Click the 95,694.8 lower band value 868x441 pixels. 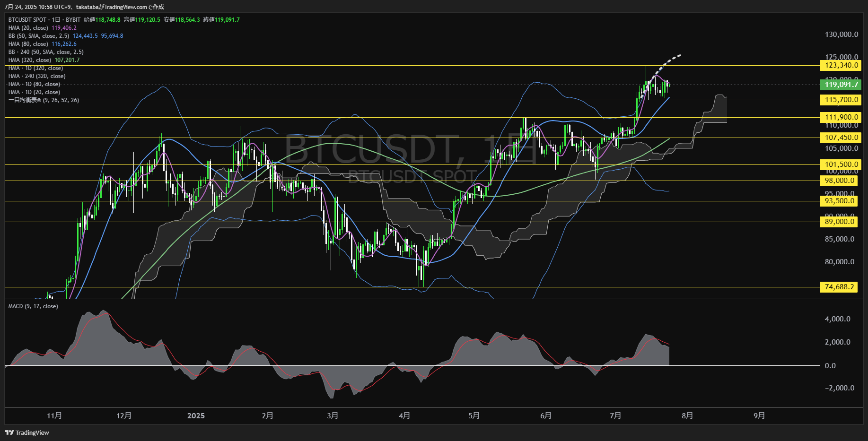(112, 36)
